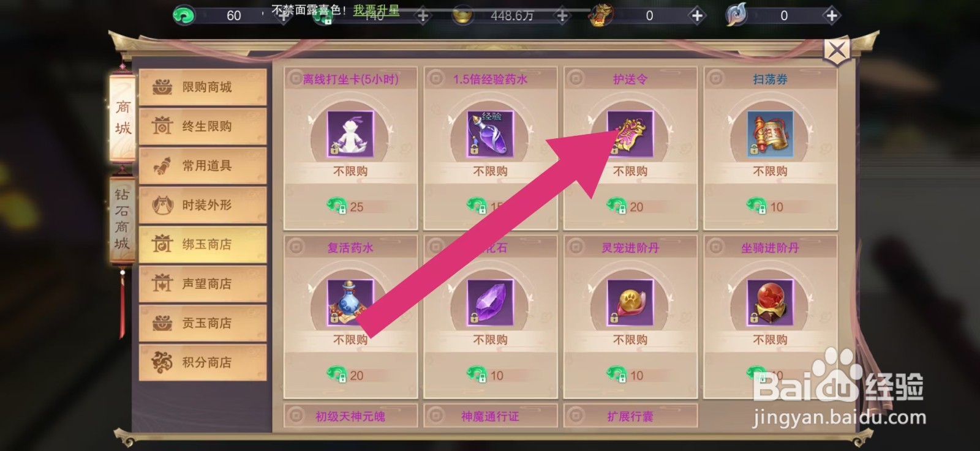Tap the plus button at far right of top bar

831,16
